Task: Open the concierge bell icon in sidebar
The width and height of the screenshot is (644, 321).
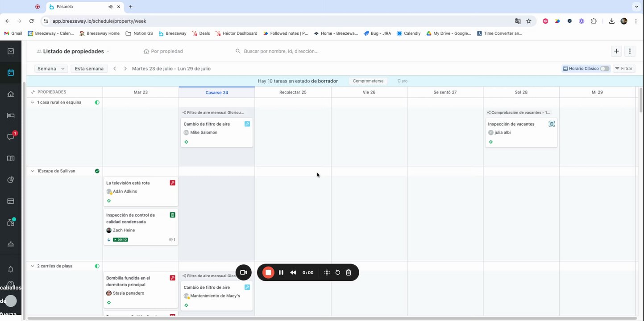Action: (11, 244)
